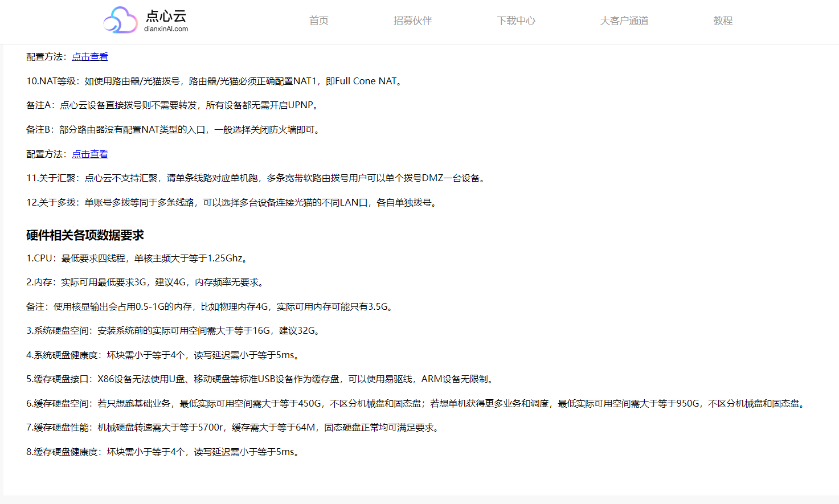Image resolution: width=839 pixels, height=504 pixels.
Task: Open the 首页 navigation menu item
Action: (x=318, y=21)
